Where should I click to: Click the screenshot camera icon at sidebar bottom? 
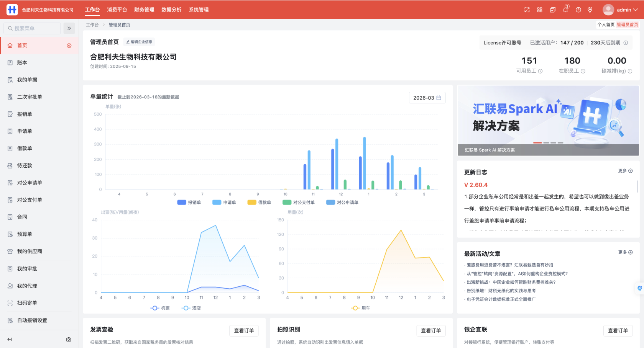(68, 339)
